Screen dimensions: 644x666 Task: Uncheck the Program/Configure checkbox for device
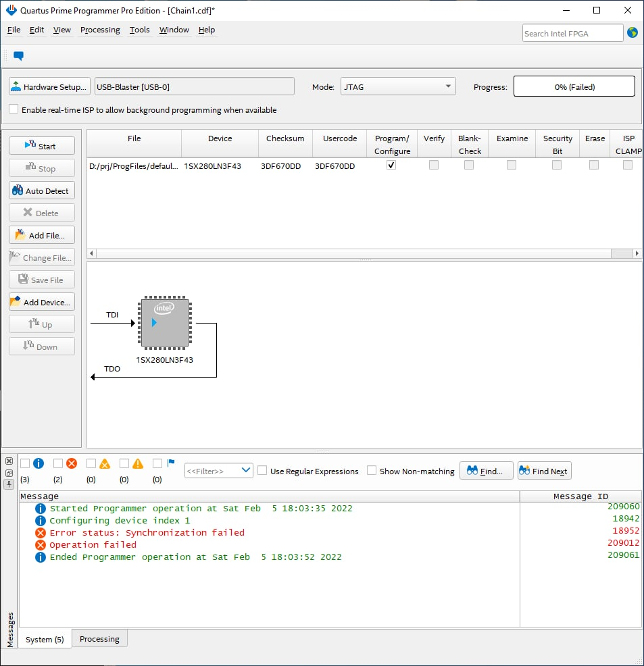click(x=391, y=165)
